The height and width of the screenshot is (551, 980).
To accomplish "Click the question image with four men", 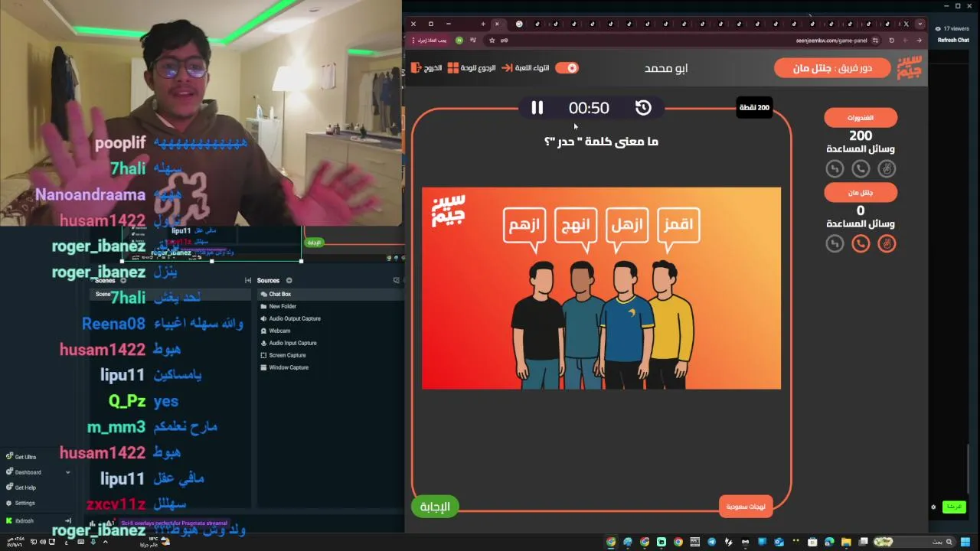I will tap(601, 288).
